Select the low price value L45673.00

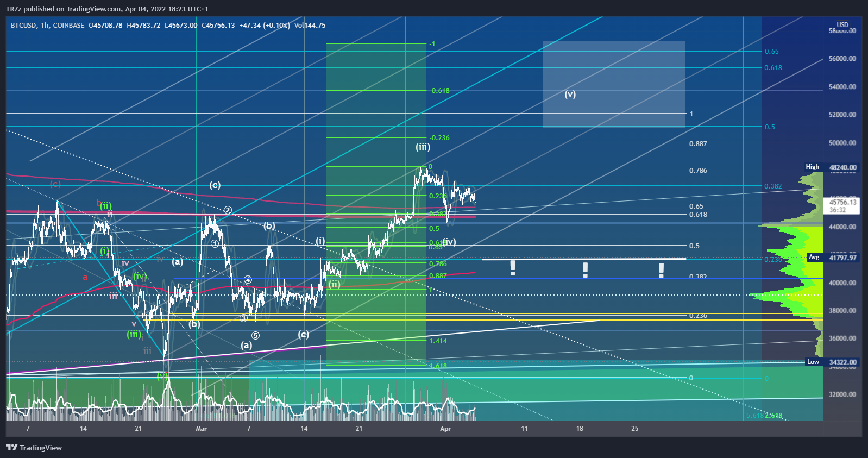181,26
